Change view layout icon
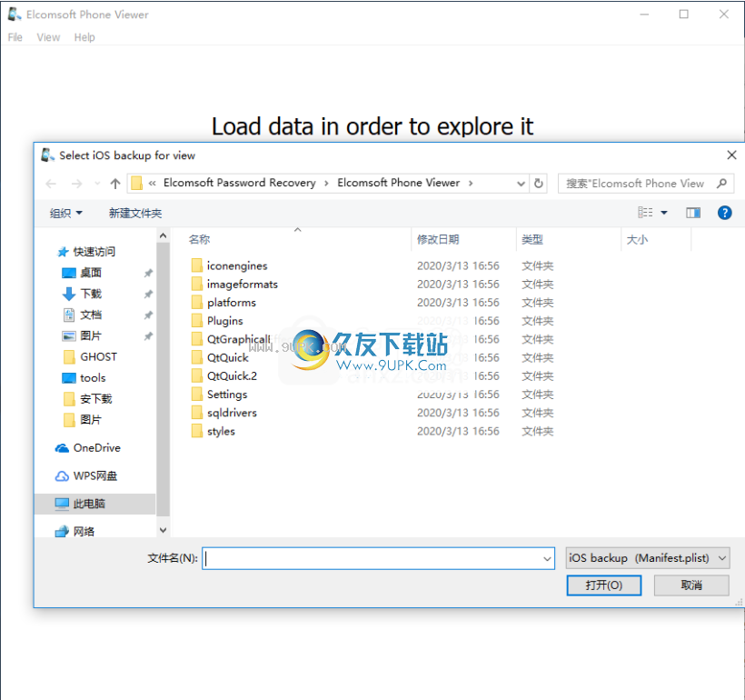745x700 pixels. point(645,213)
